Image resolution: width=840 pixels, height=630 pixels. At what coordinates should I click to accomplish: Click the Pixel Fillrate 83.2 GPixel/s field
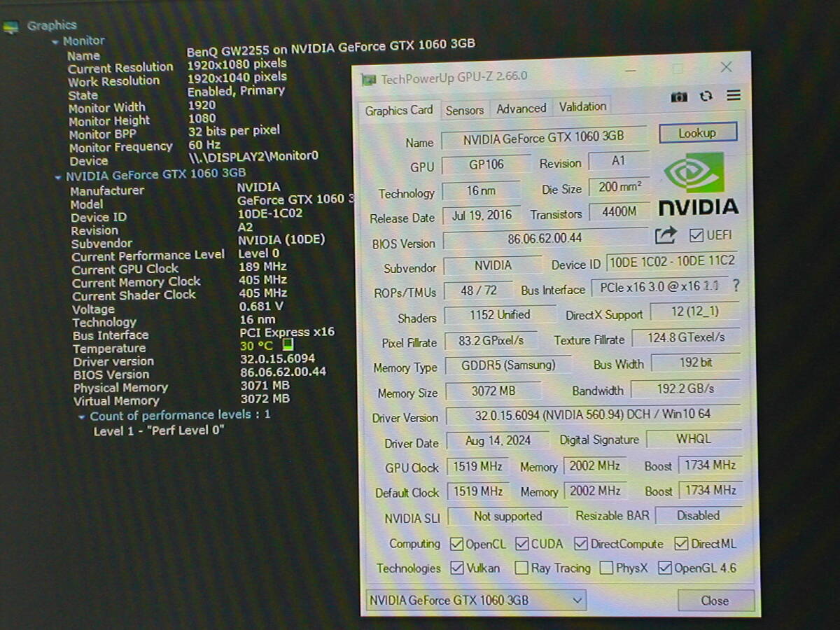(x=490, y=340)
